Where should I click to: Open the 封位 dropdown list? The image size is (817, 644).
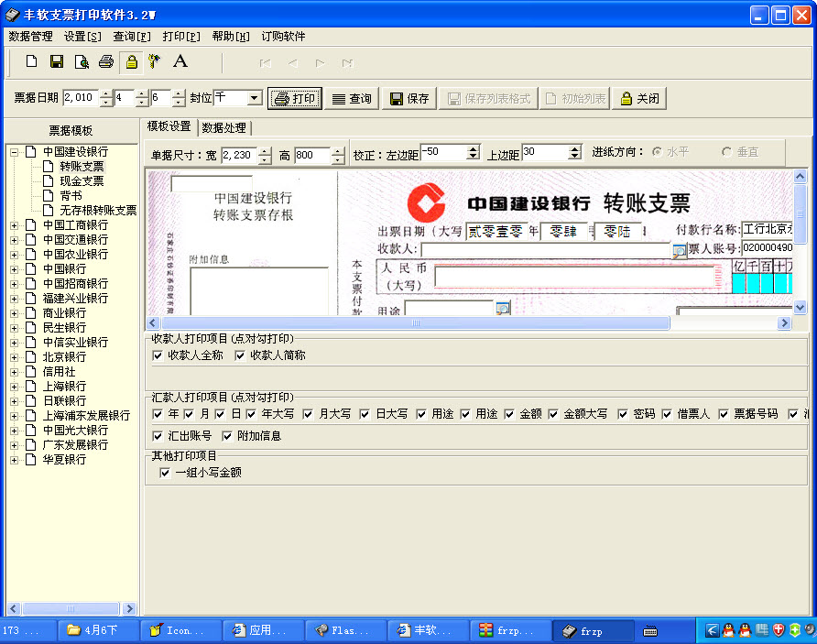254,98
